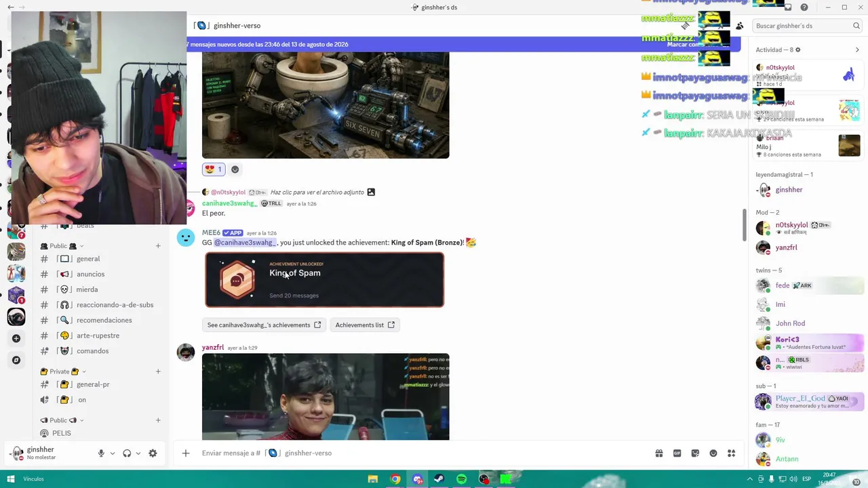
Task: Create channel in first Public category
Action: 158,246
